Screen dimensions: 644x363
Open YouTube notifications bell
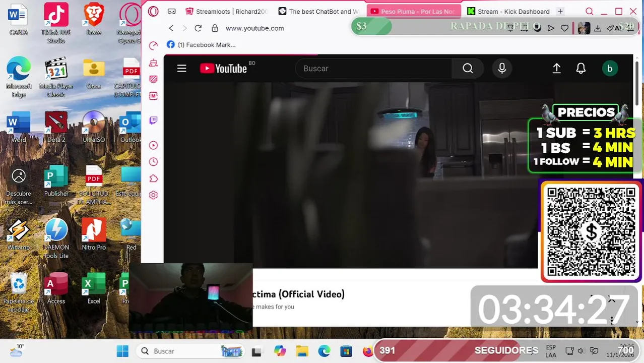tap(581, 69)
